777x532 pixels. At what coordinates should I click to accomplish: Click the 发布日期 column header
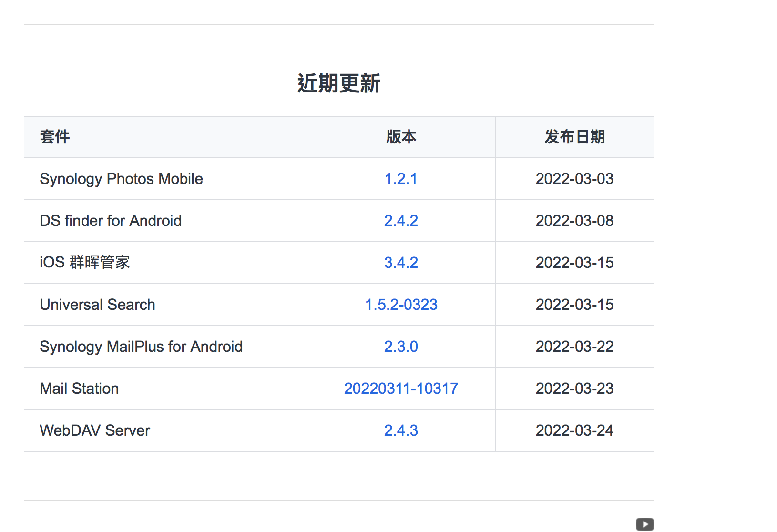pyautogui.click(x=574, y=137)
